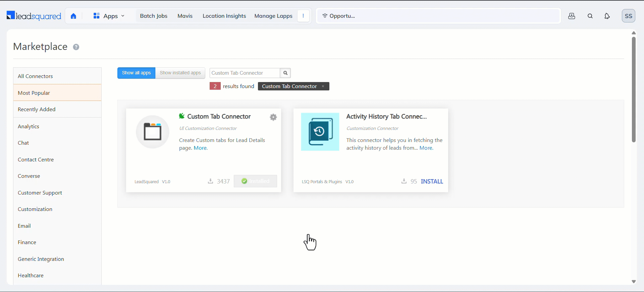Click the scrollbar down arrow
644x292 pixels.
coord(634,282)
